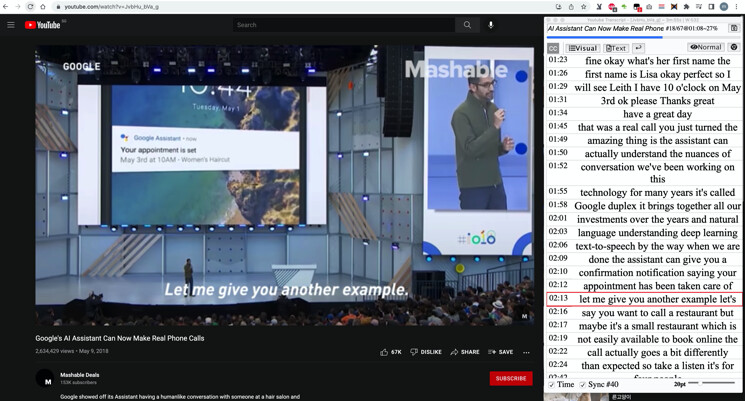The height and width of the screenshot is (401, 745).
Task: Click the return arrow button in transcript toolbar
Action: pyautogui.click(x=638, y=48)
